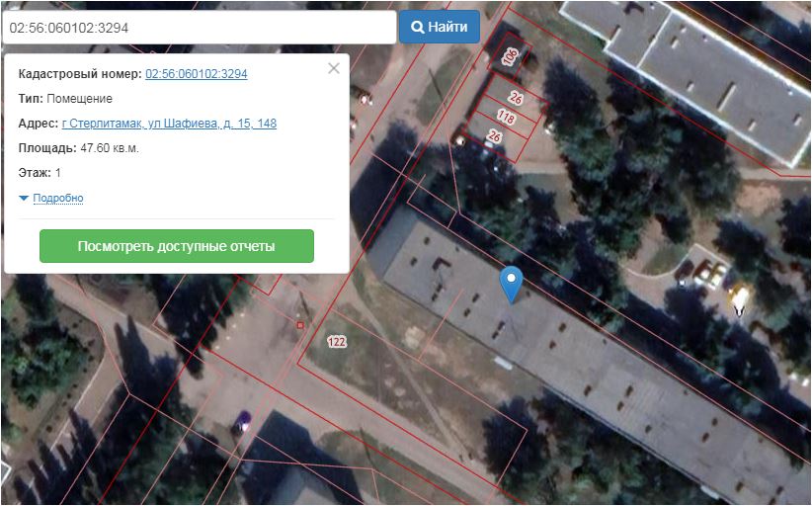The image size is (812, 506).
Task: Close the property info popup
Action: coord(334,68)
